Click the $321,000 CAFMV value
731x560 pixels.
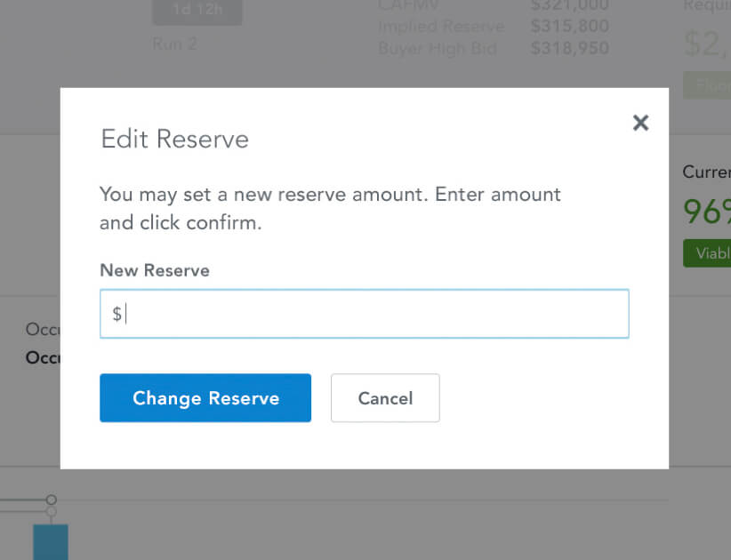click(x=570, y=6)
